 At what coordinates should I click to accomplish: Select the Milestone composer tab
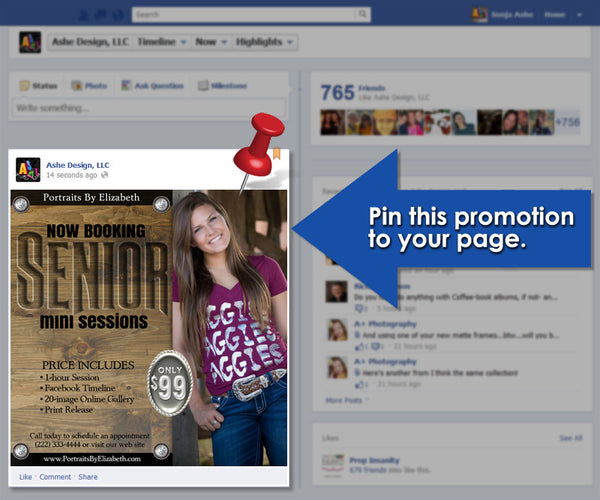pos(222,86)
